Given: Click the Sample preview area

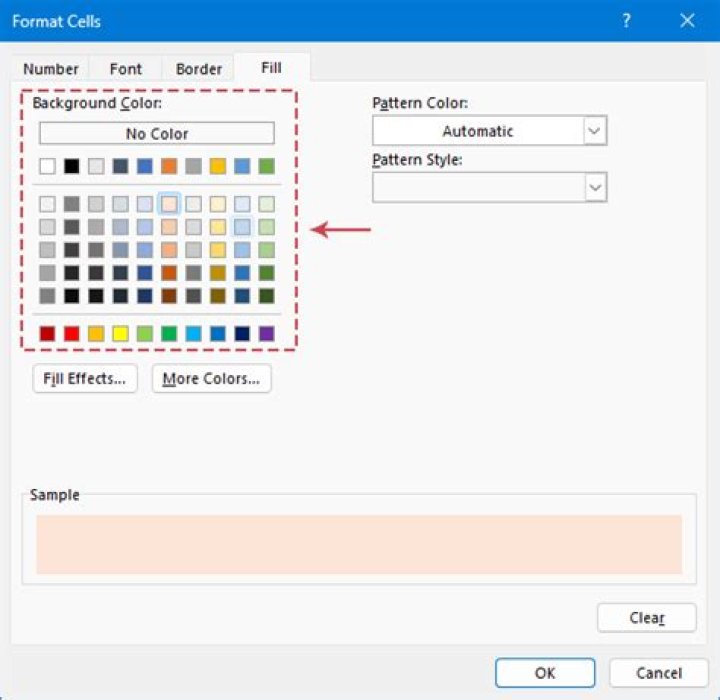Looking at the screenshot, I should 359,545.
